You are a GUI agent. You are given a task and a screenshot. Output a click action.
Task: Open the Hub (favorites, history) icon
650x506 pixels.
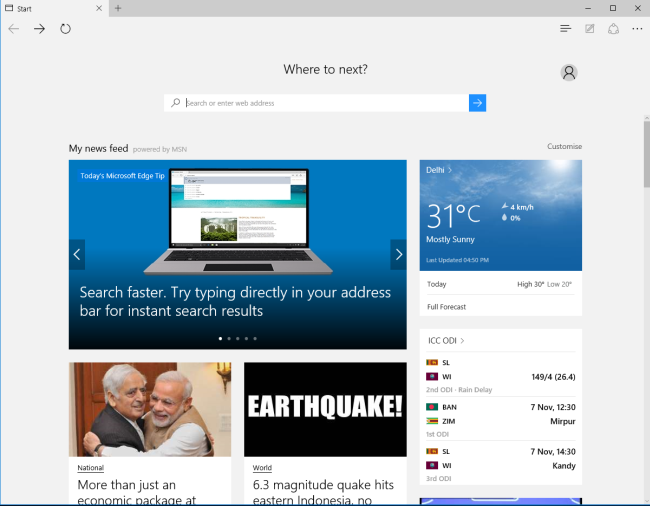[x=565, y=29]
